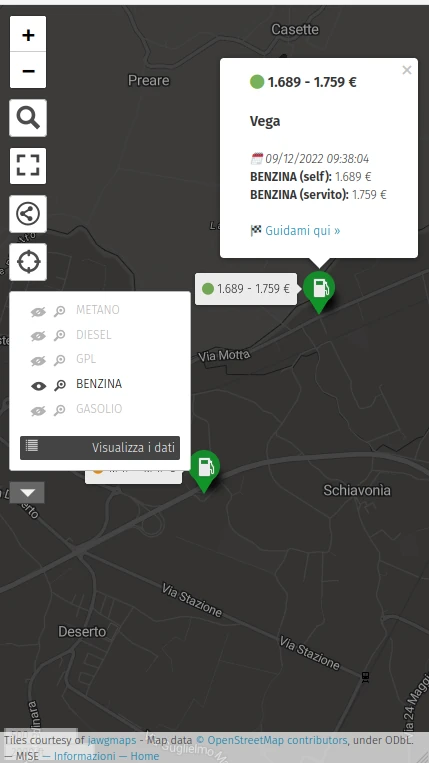Toggle GPL visibility eye icon
The image size is (429, 763).
coord(38,361)
